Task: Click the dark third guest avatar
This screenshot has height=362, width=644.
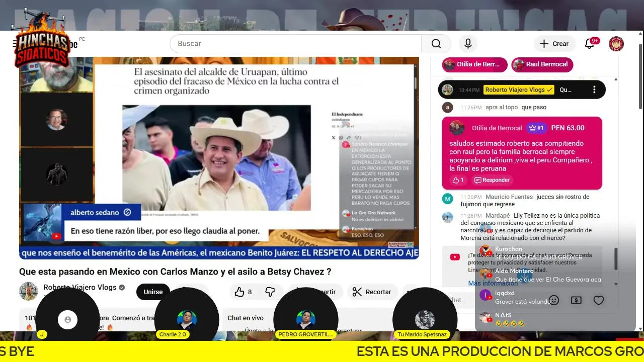Action: pos(56,174)
